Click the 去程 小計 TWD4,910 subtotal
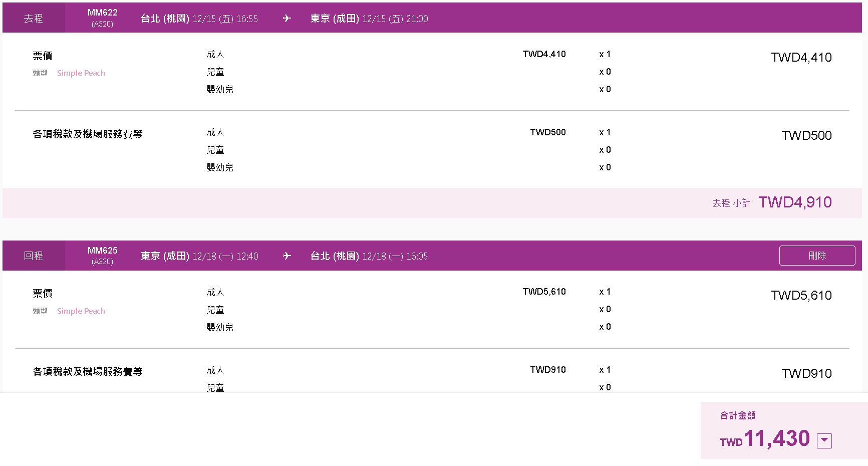The image size is (868, 466). (x=795, y=202)
